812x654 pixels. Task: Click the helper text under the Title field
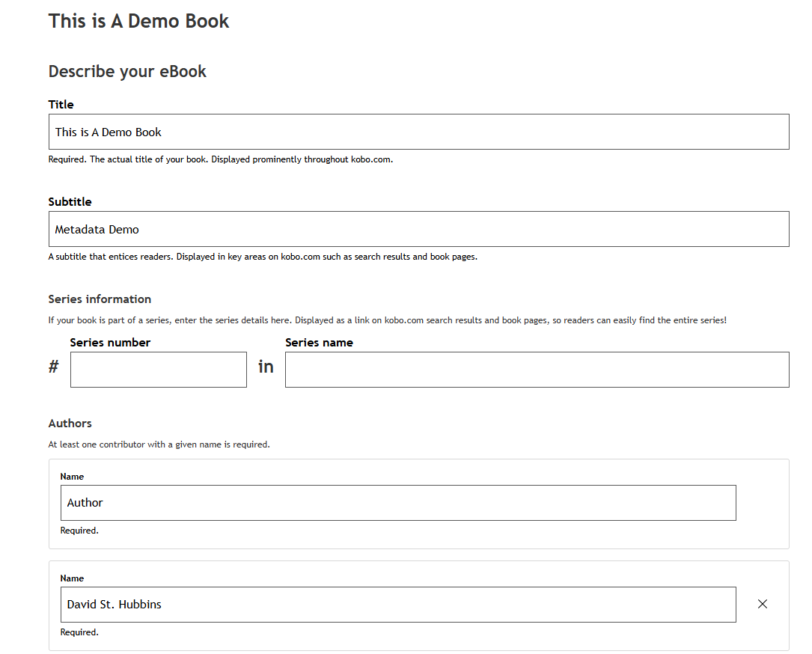220,159
